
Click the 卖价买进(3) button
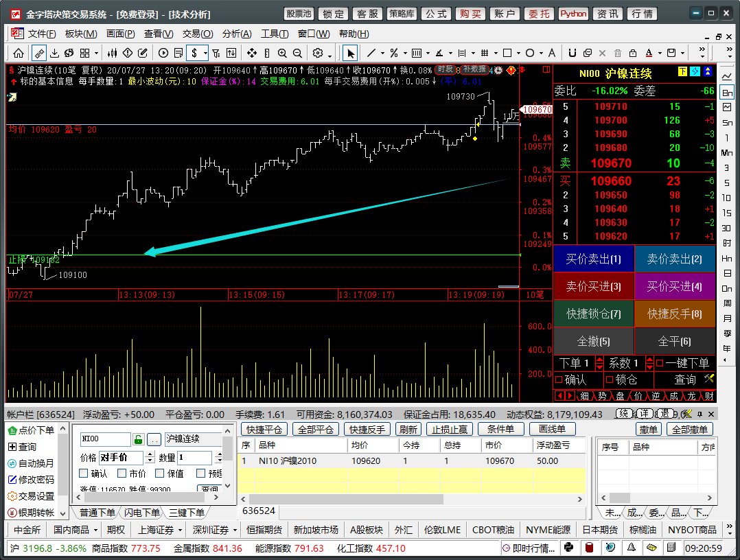click(593, 286)
